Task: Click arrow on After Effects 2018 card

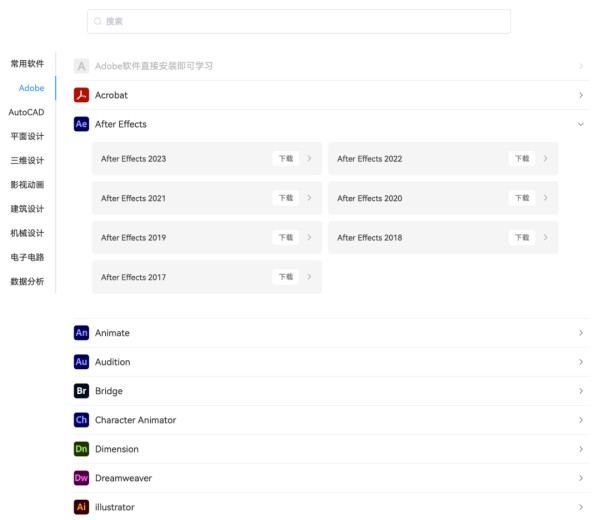Action: pyautogui.click(x=545, y=238)
